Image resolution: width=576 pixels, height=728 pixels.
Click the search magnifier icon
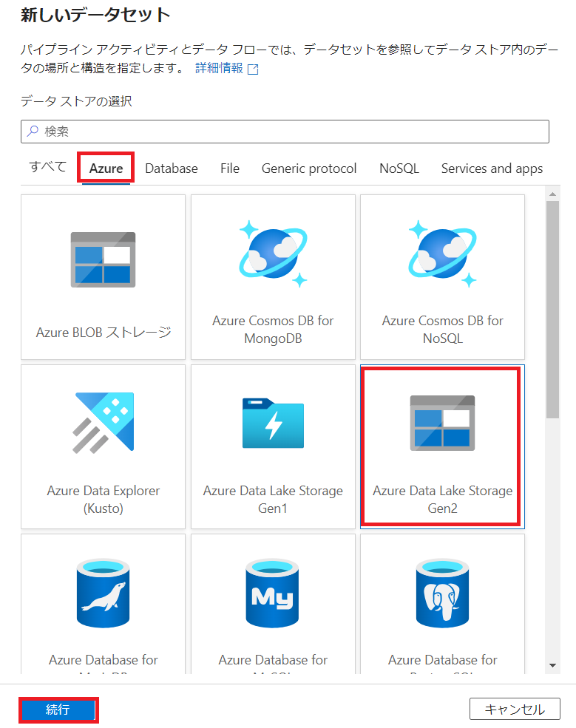(x=33, y=132)
